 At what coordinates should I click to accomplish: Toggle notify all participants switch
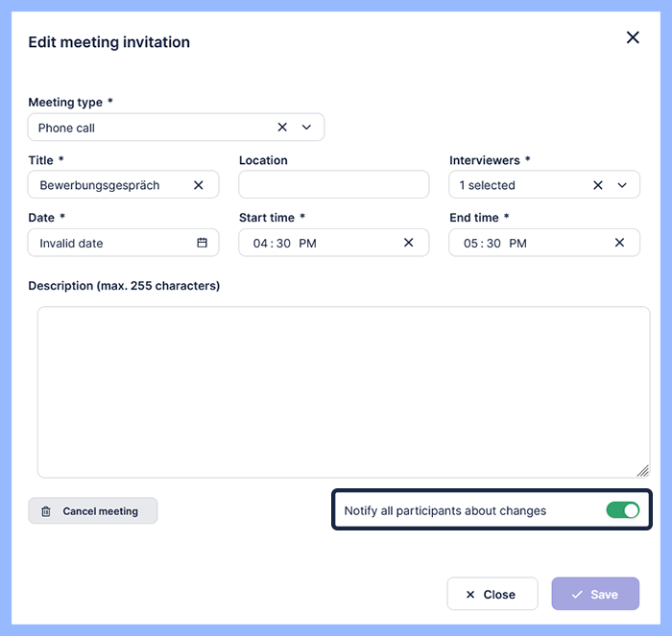coord(622,510)
